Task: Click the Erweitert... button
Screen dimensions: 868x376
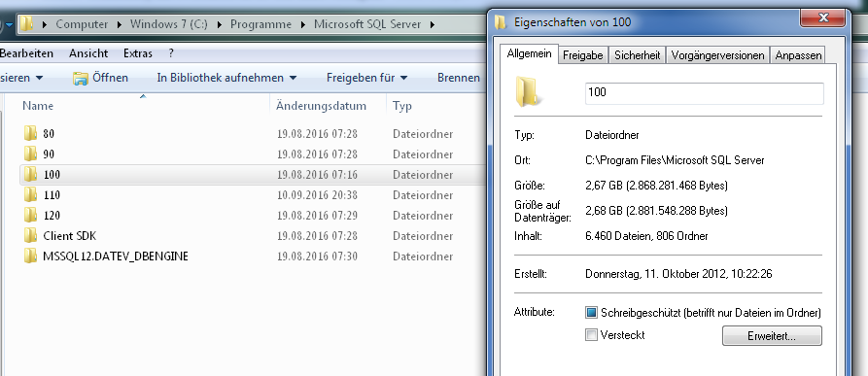Action: [772, 335]
